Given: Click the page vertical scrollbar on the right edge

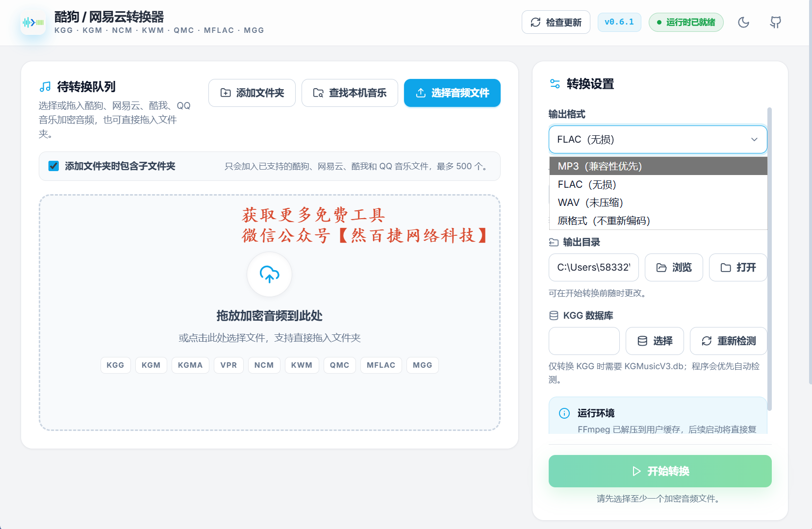Looking at the screenshot, I should pos(810,192).
